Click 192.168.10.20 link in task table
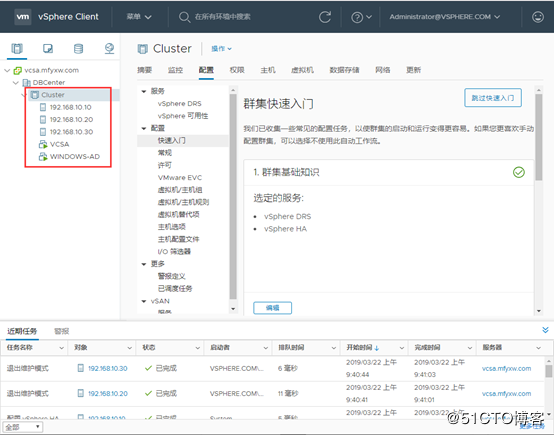 pos(108,393)
